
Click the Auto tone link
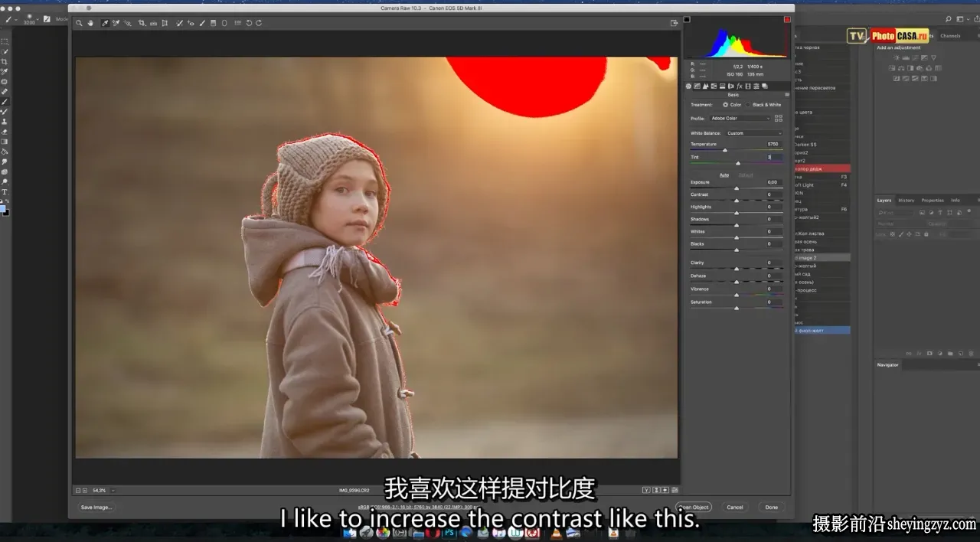click(x=724, y=175)
